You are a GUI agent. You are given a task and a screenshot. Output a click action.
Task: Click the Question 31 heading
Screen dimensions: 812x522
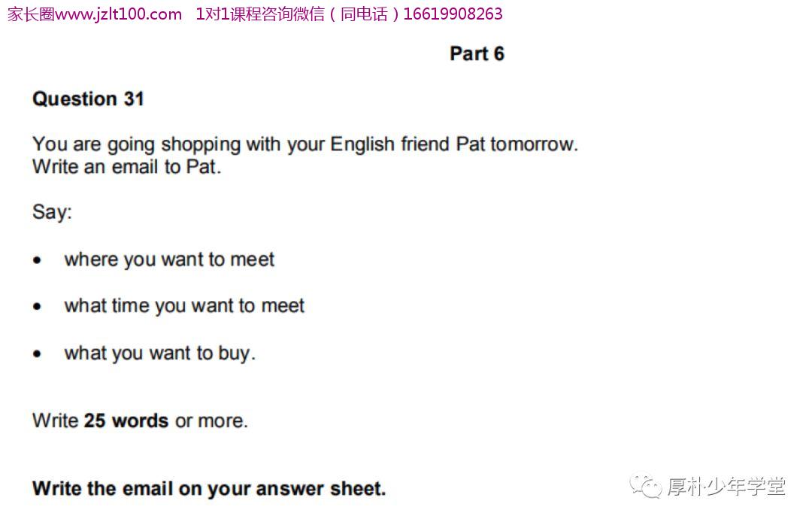pos(88,99)
